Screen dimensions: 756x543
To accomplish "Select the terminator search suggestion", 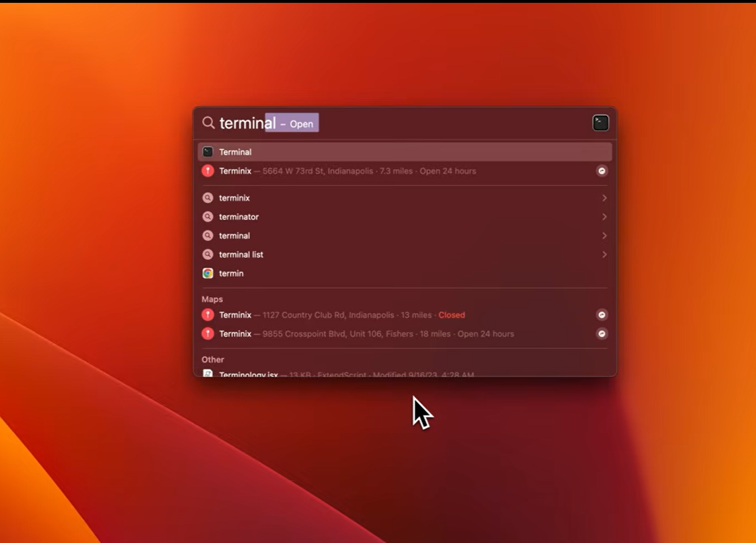I will [x=405, y=217].
